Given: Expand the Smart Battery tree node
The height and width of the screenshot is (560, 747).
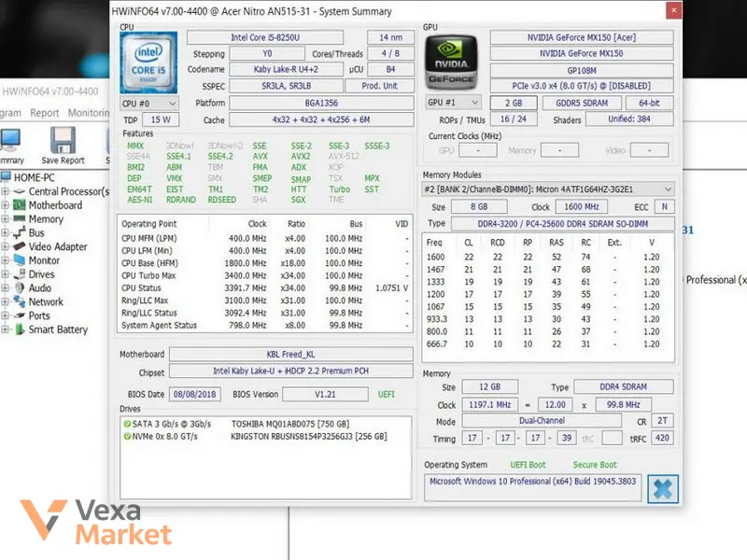Looking at the screenshot, I should (6, 329).
